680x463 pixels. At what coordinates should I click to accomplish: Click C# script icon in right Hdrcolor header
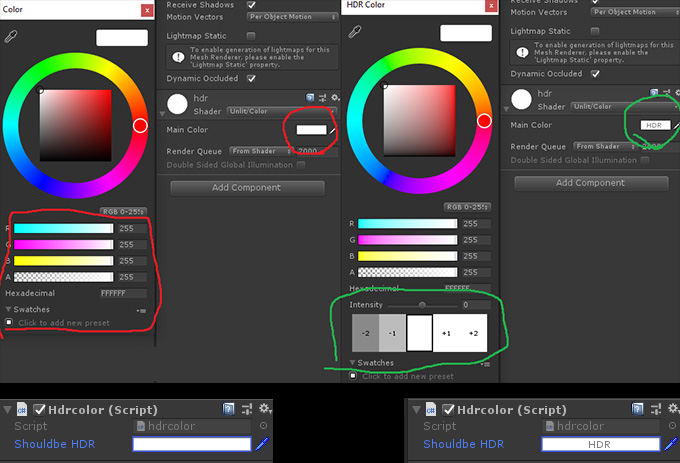(x=431, y=409)
